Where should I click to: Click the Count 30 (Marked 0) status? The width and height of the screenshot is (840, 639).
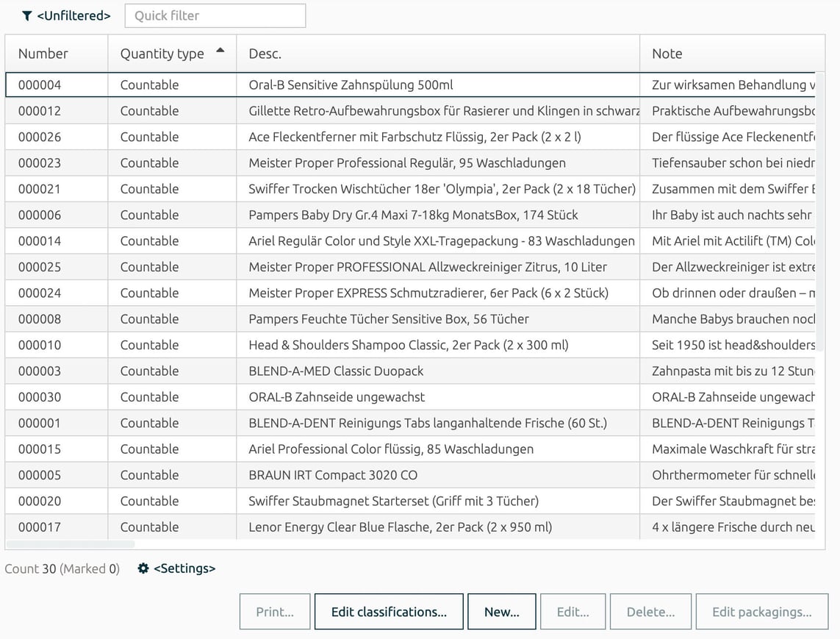coord(62,568)
